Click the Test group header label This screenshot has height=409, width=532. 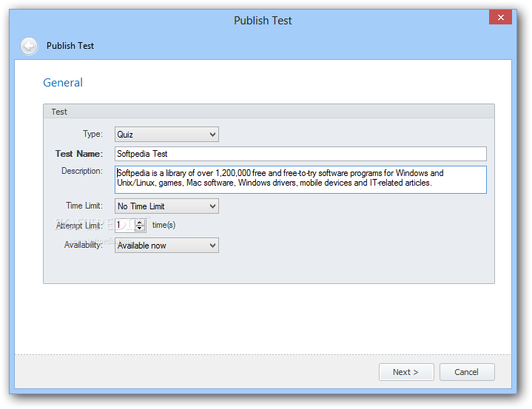(x=59, y=112)
